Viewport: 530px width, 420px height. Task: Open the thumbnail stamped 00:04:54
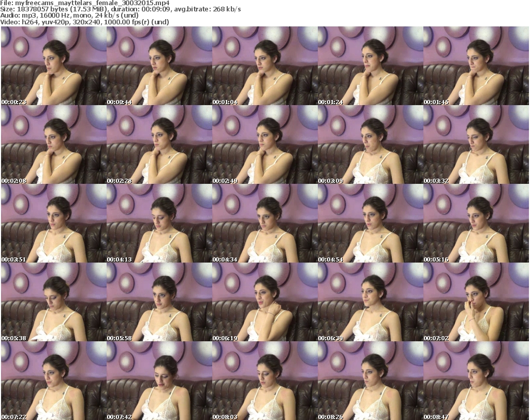coord(371,223)
